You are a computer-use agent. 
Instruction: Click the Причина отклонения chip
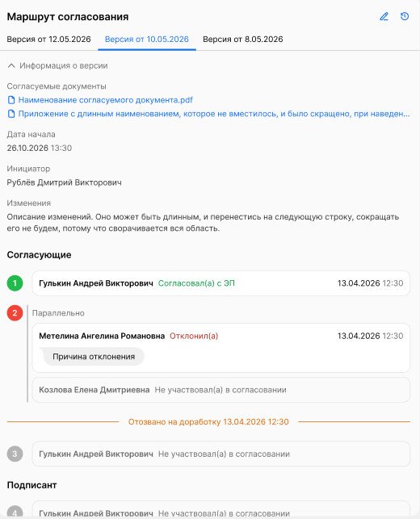click(x=92, y=357)
